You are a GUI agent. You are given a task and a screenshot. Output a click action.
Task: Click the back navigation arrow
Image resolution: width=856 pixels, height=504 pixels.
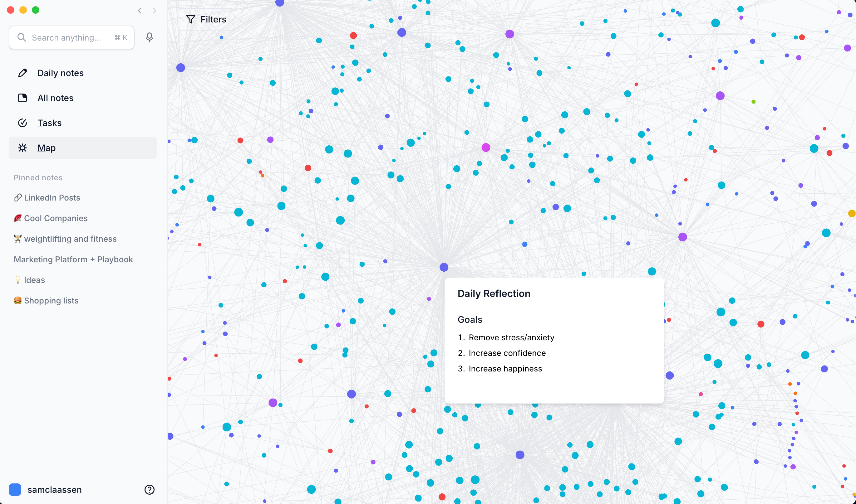coord(140,11)
